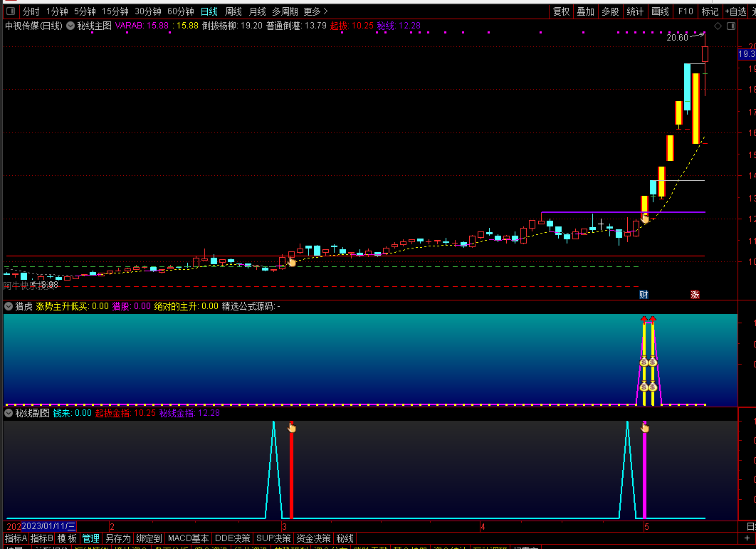Click the 绝对的主升: 0.00 value
The image size is (756, 549).
pos(186,306)
